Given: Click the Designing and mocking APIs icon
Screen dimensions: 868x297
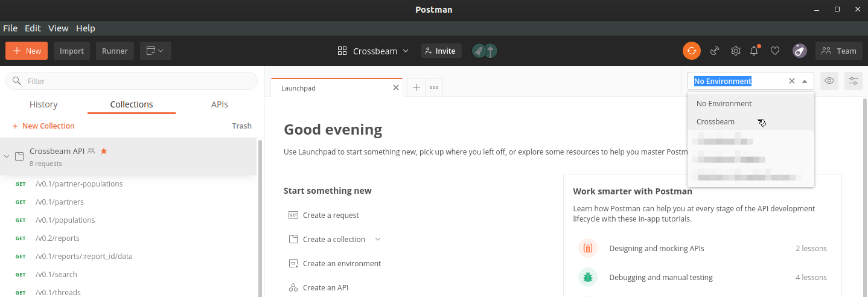Looking at the screenshot, I should (x=588, y=248).
